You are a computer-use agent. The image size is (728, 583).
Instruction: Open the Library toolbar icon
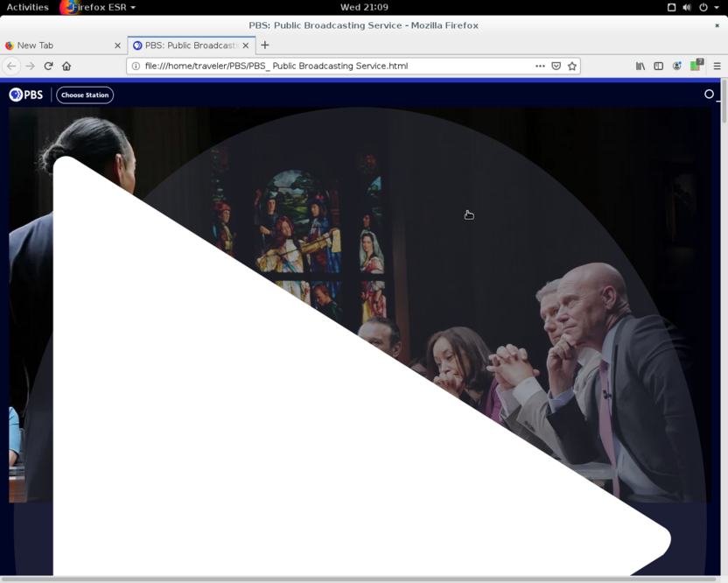click(x=640, y=66)
